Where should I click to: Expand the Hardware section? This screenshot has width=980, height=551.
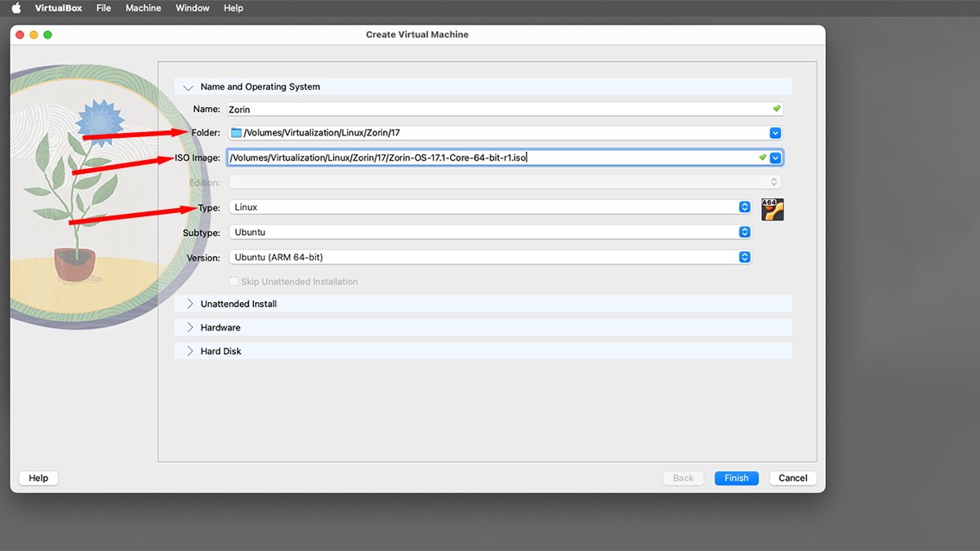483,327
